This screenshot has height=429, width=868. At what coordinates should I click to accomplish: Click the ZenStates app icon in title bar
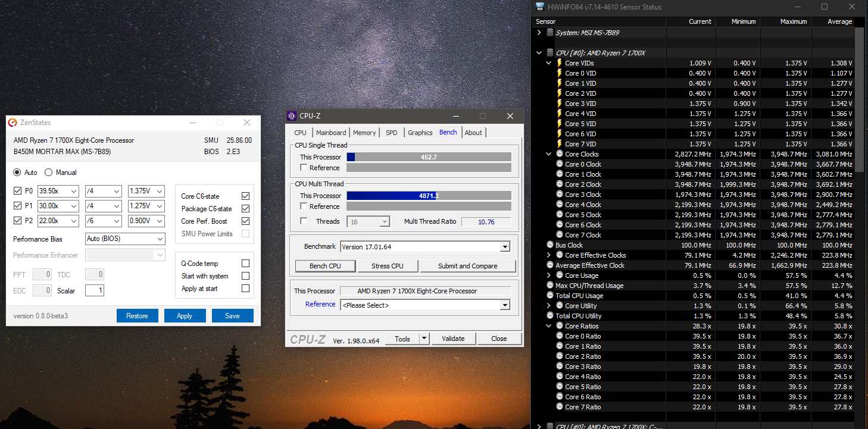point(13,123)
